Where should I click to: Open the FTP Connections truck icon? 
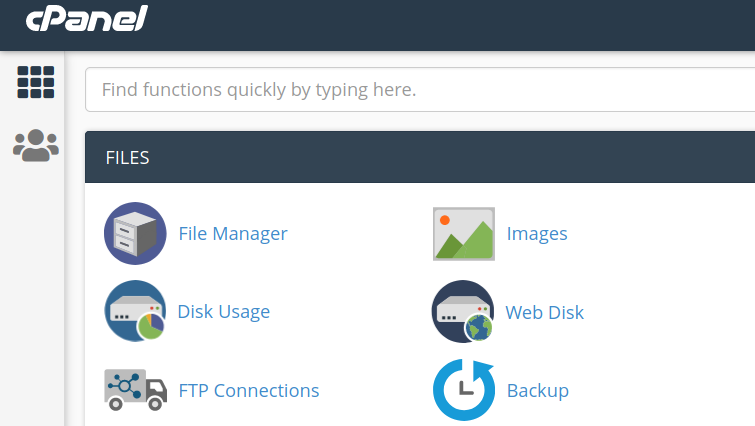pos(135,389)
